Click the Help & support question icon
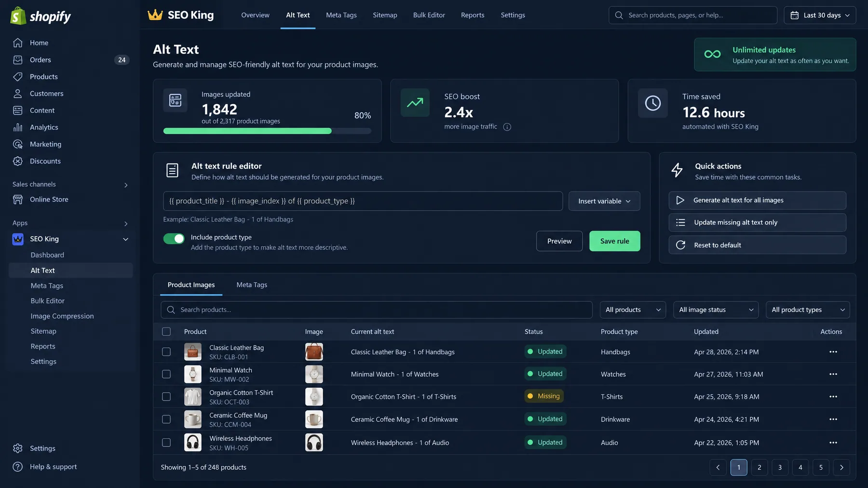This screenshot has width=868, height=488. [18, 467]
